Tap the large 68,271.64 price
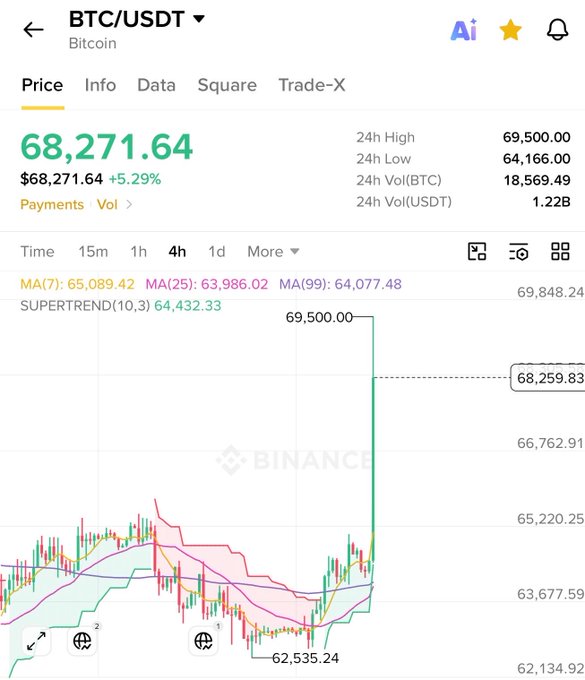Screen dimensions: 585x680 [x=107, y=147]
